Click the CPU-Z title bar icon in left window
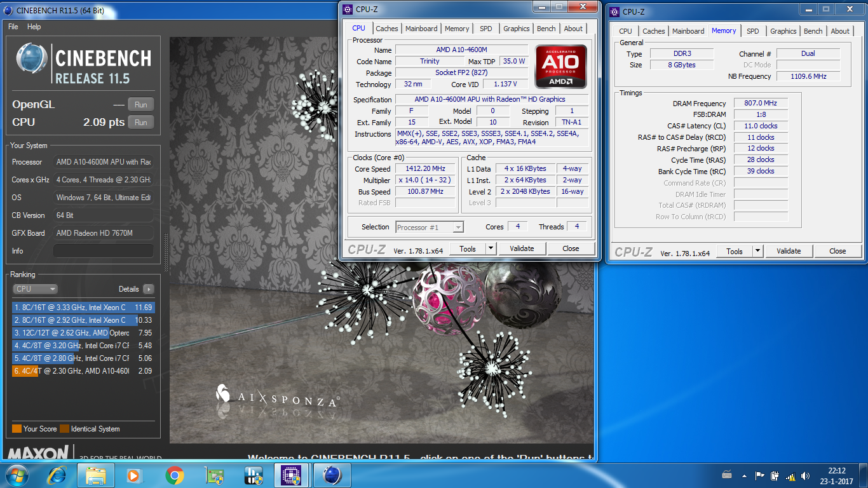Viewport: 868px width, 488px height. (347, 9)
